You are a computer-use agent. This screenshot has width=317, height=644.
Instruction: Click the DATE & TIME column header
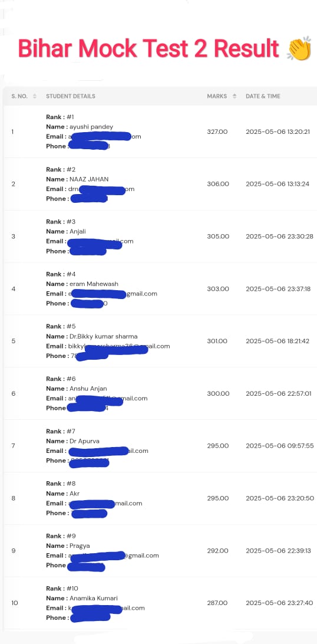click(x=263, y=96)
